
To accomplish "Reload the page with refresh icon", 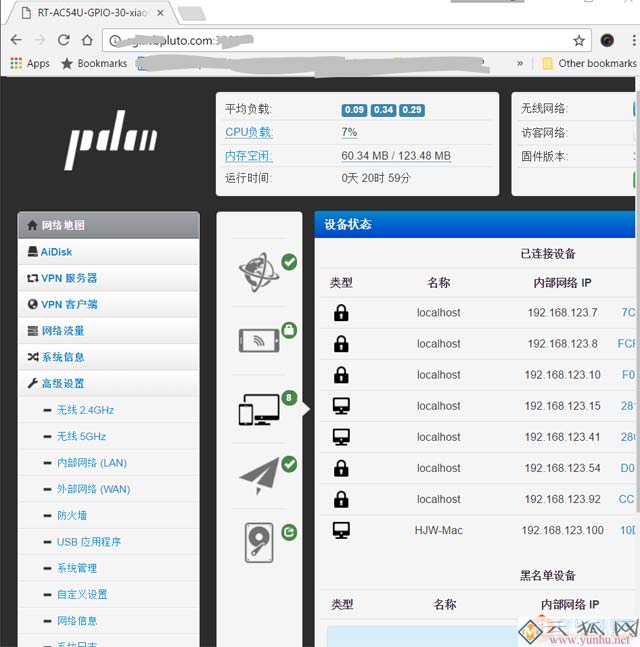I will point(64,40).
